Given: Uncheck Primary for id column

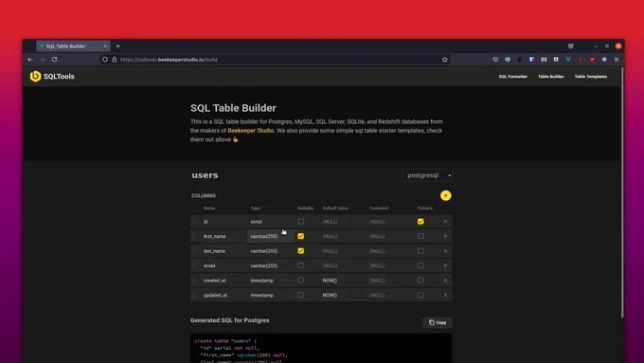Looking at the screenshot, I should click(420, 222).
